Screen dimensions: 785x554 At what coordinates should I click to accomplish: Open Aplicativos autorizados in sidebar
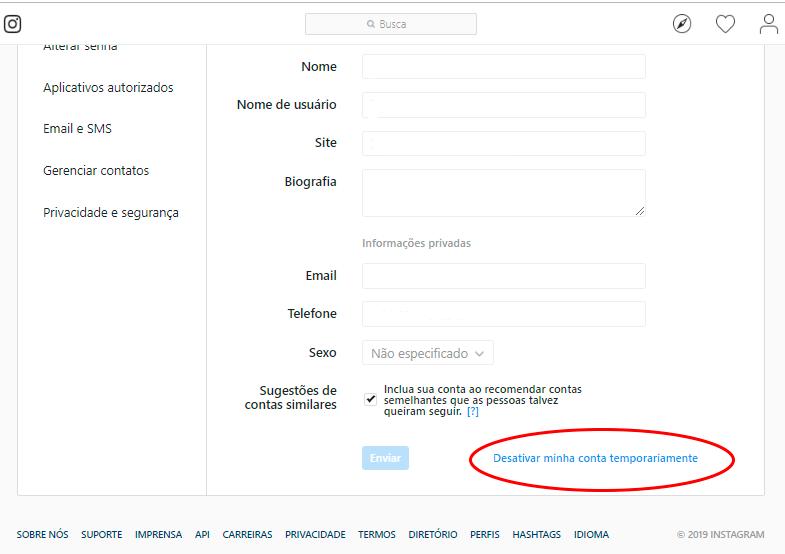click(108, 88)
